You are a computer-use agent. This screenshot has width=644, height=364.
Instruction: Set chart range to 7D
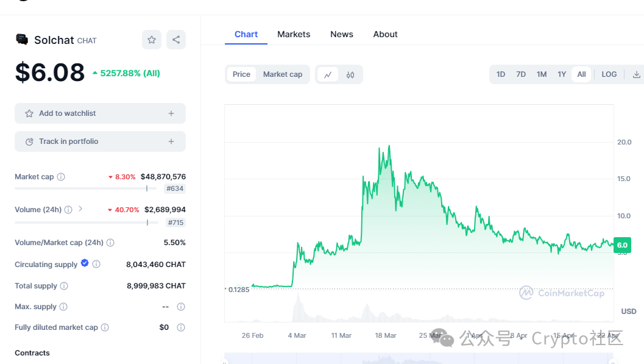521,74
